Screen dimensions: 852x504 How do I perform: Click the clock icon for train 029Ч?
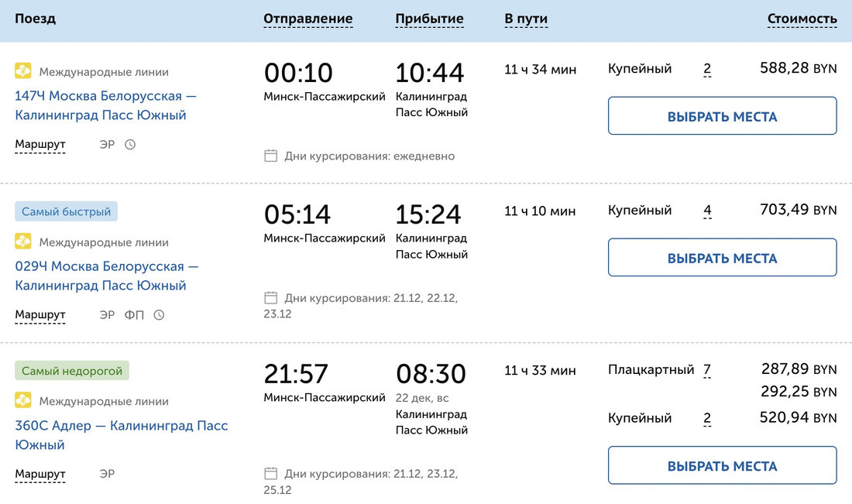pyautogui.click(x=159, y=315)
